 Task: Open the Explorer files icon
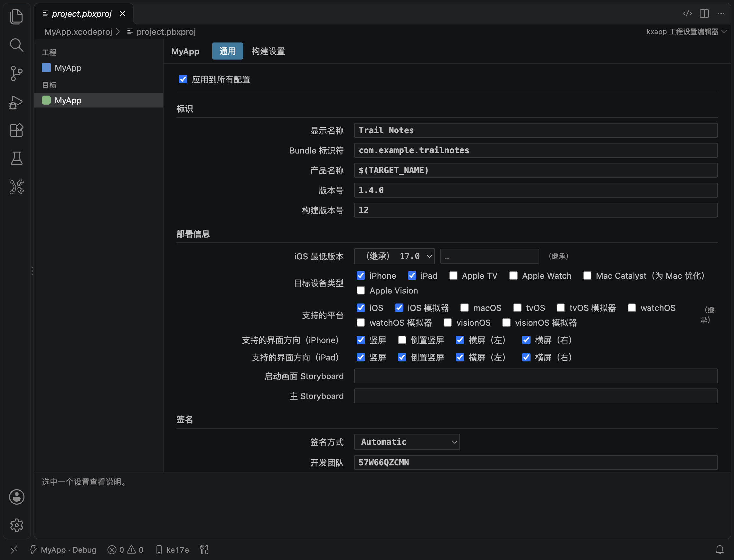coord(16,16)
